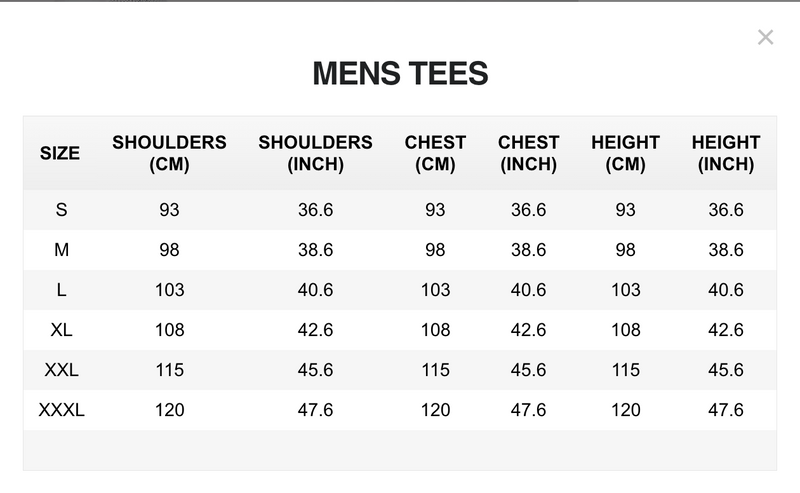The height and width of the screenshot is (493, 800).
Task: Click the SHOULDERS (INCH) column header
Action: tap(315, 154)
